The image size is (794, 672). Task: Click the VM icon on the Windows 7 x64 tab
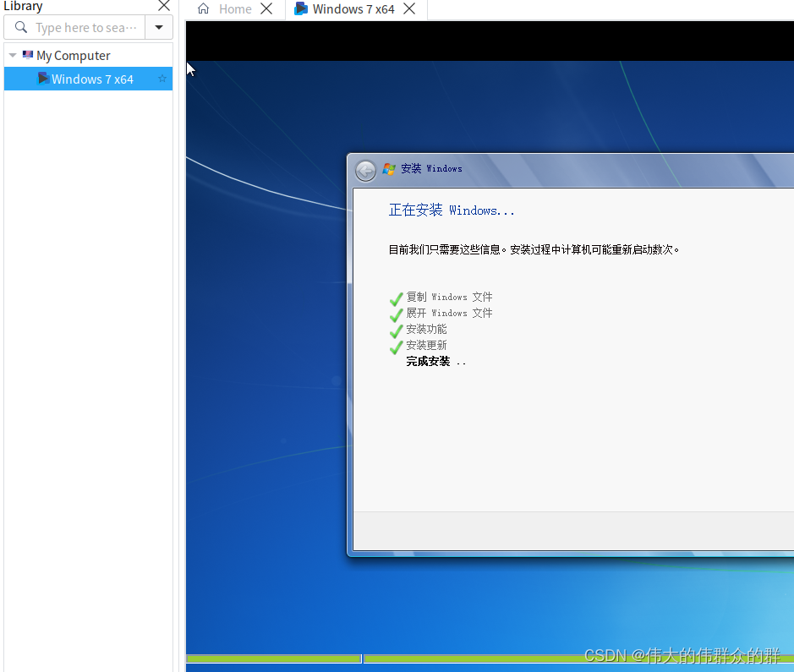pos(301,8)
